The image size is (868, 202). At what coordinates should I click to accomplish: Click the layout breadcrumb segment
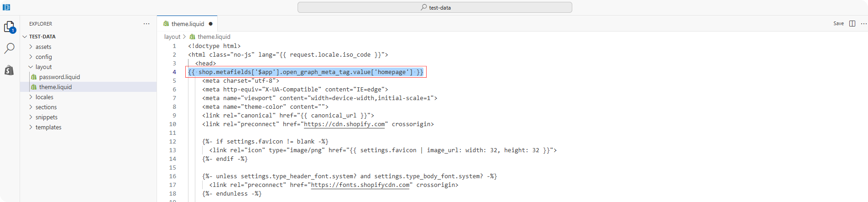172,37
